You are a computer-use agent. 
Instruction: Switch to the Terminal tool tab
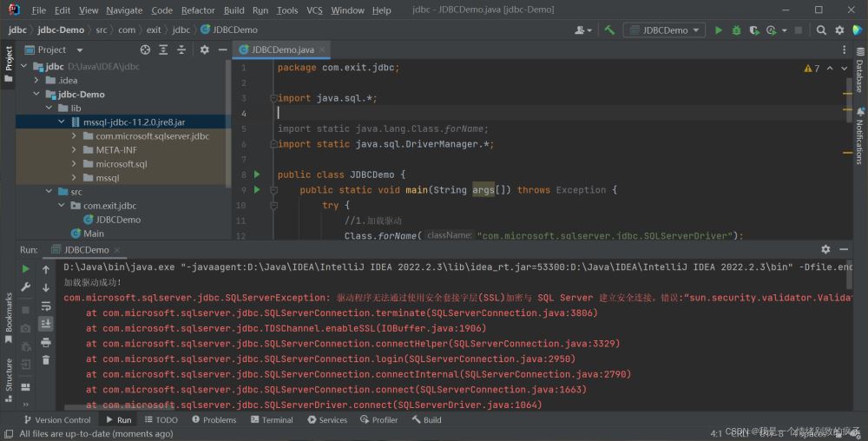pos(270,420)
